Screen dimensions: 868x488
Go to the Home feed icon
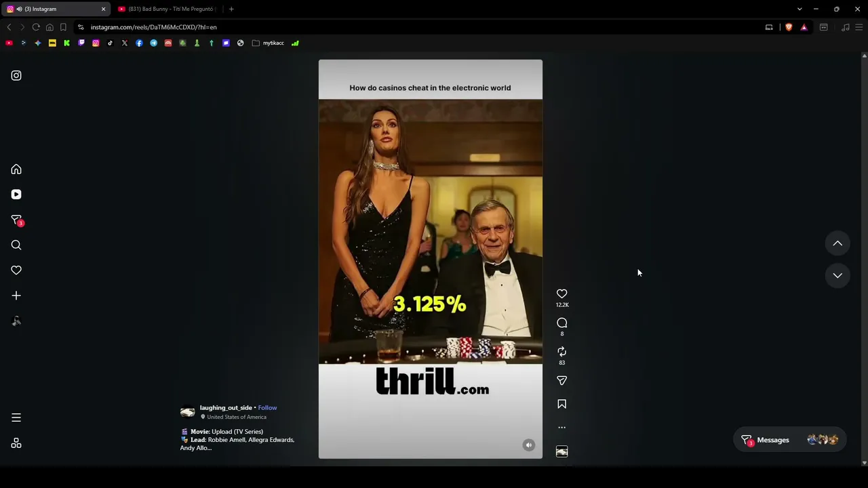click(16, 169)
